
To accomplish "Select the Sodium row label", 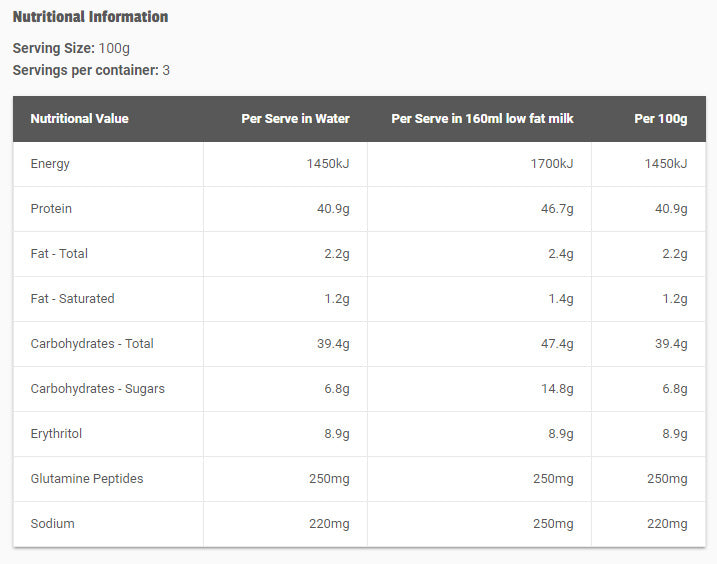I will tap(52, 524).
